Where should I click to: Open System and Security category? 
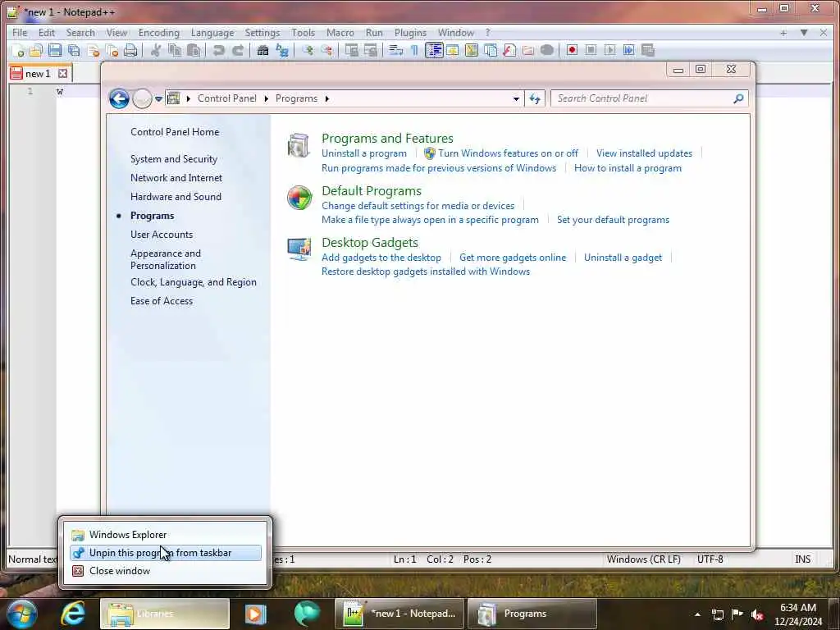tap(174, 159)
